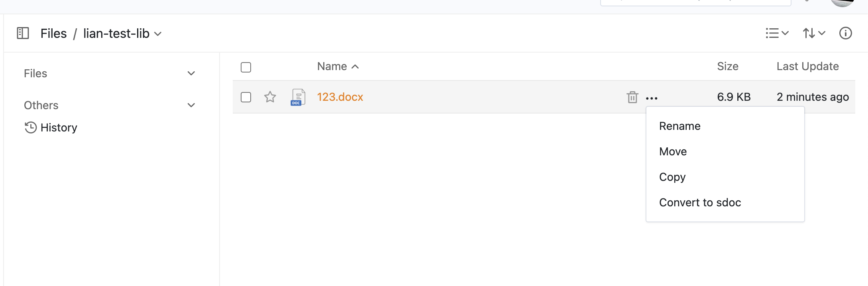
Task: Check the 123.docx row checkbox
Action: click(246, 97)
